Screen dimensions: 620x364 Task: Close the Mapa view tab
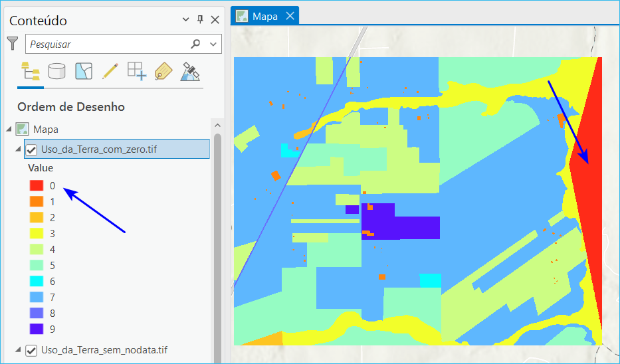[x=290, y=16]
